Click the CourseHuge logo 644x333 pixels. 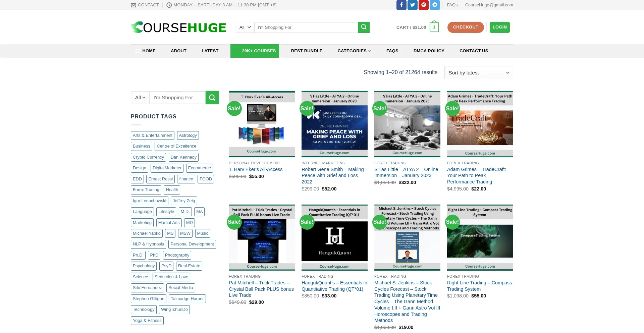point(178,27)
